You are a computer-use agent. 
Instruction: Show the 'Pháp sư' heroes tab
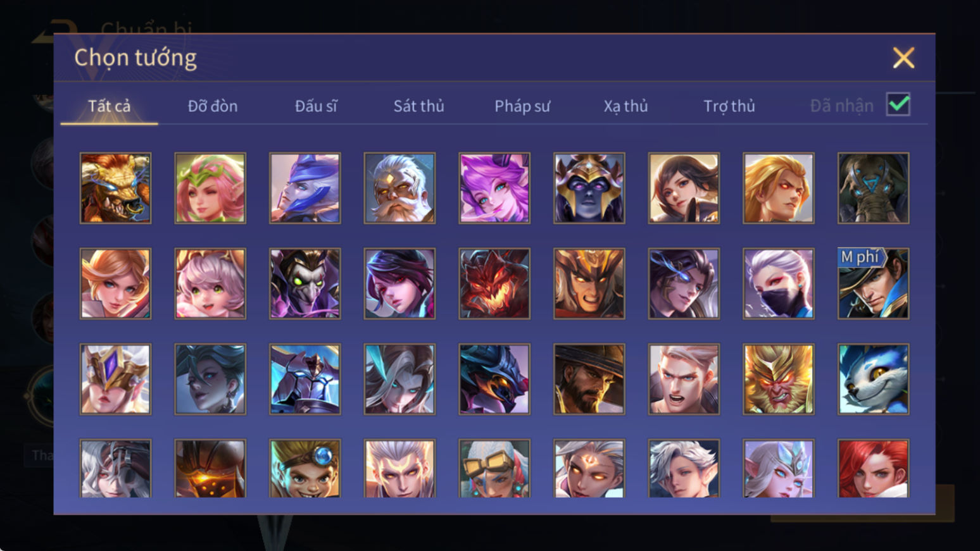click(x=522, y=106)
